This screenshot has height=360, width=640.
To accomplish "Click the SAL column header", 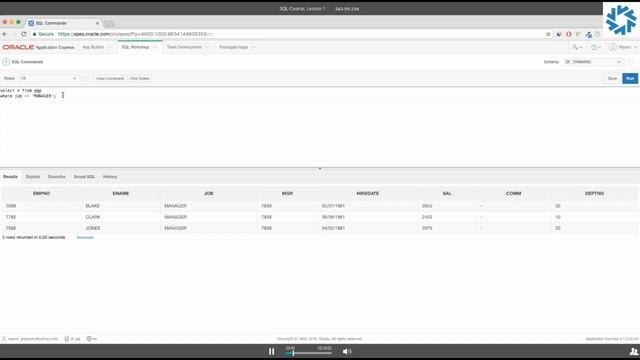I will click(x=447, y=193).
